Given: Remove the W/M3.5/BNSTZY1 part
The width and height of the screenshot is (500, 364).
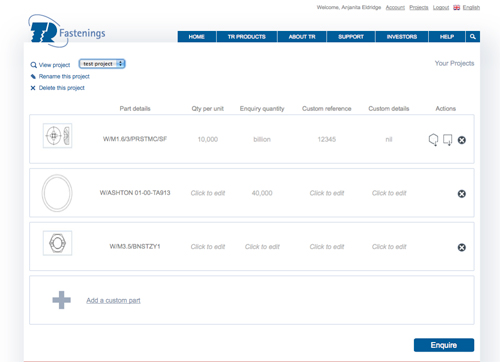Looking at the screenshot, I should point(462,247).
